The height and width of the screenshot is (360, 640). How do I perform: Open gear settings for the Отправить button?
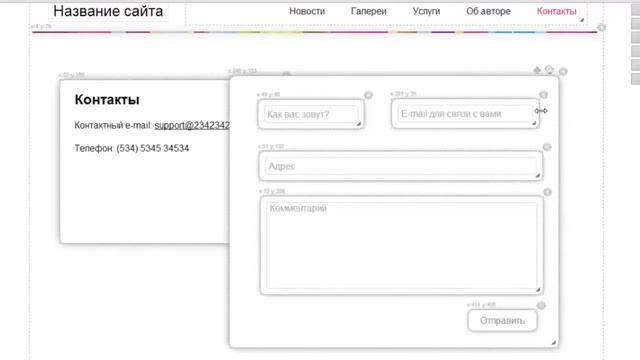click(x=541, y=305)
